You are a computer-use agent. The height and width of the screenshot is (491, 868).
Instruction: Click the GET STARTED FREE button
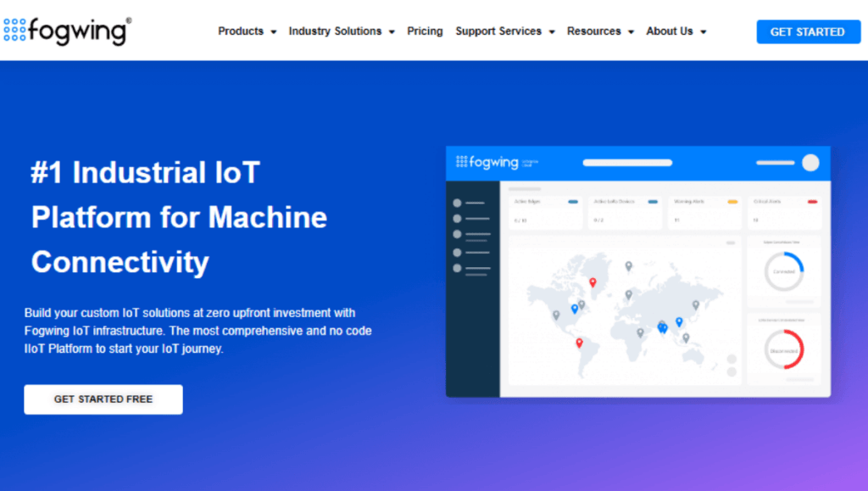pos(103,399)
